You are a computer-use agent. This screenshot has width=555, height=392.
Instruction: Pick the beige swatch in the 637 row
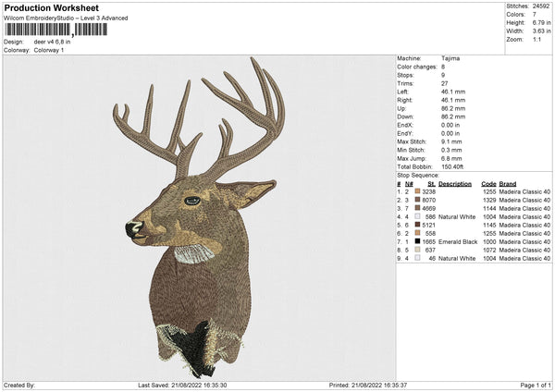tap(418, 250)
